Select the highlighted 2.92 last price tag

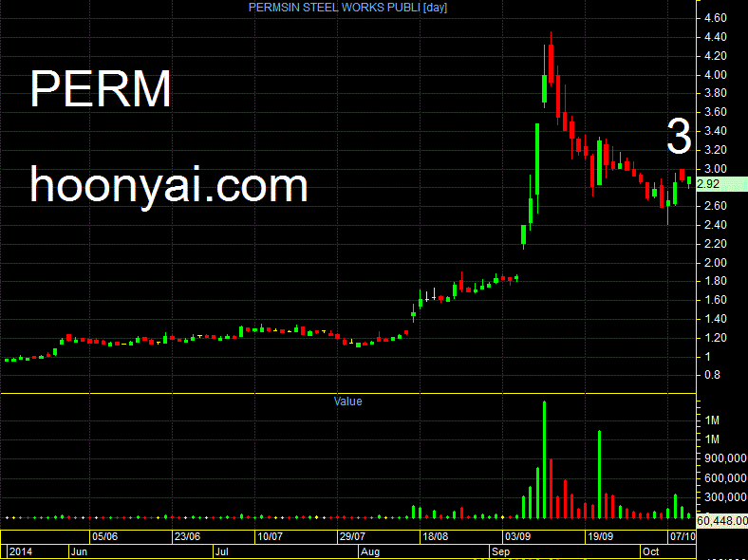(x=722, y=184)
